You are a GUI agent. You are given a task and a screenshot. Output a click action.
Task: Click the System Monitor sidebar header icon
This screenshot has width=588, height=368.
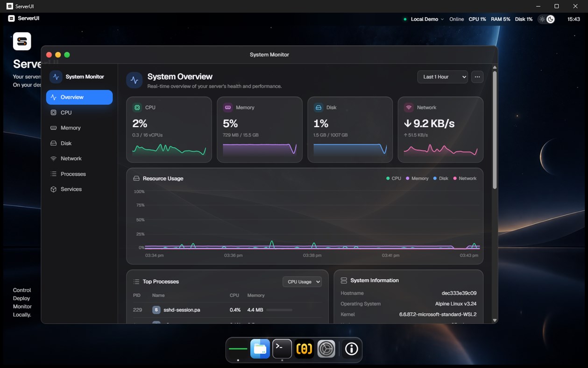56,77
